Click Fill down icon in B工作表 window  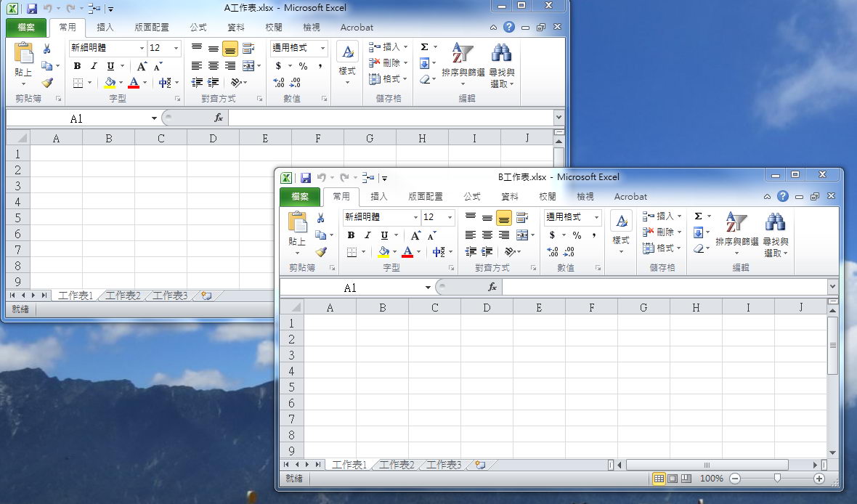pos(698,233)
